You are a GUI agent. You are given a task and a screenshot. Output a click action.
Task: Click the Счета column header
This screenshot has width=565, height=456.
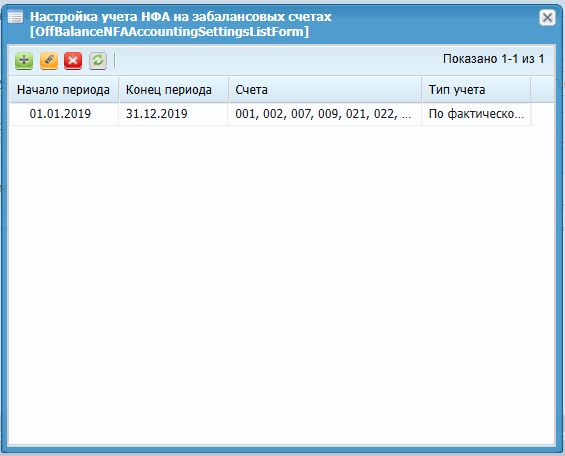click(x=325, y=90)
